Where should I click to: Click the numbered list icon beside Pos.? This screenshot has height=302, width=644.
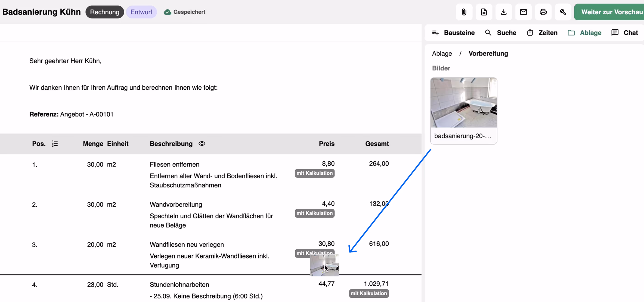pos(55,144)
